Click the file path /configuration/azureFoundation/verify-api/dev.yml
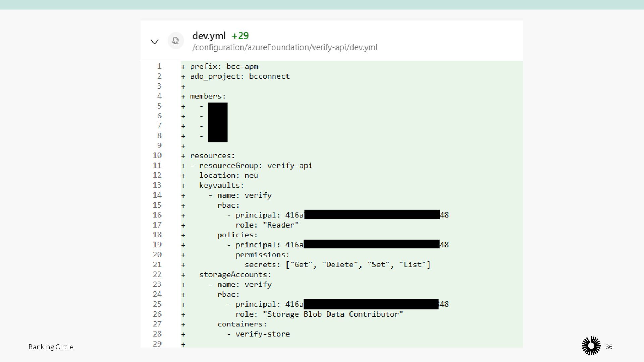 (x=285, y=48)
